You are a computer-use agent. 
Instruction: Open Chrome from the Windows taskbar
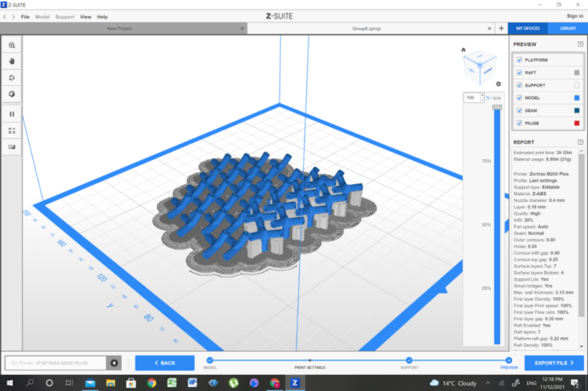click(x=151, y=383)
